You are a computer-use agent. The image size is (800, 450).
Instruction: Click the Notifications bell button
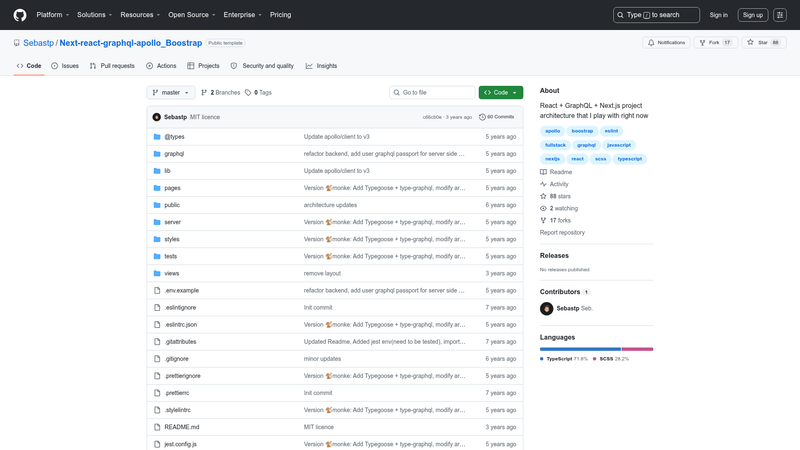click(666, 43)
